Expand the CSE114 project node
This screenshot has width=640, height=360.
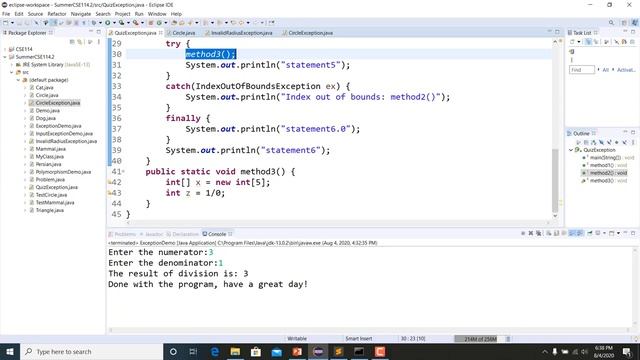point(5,49)
